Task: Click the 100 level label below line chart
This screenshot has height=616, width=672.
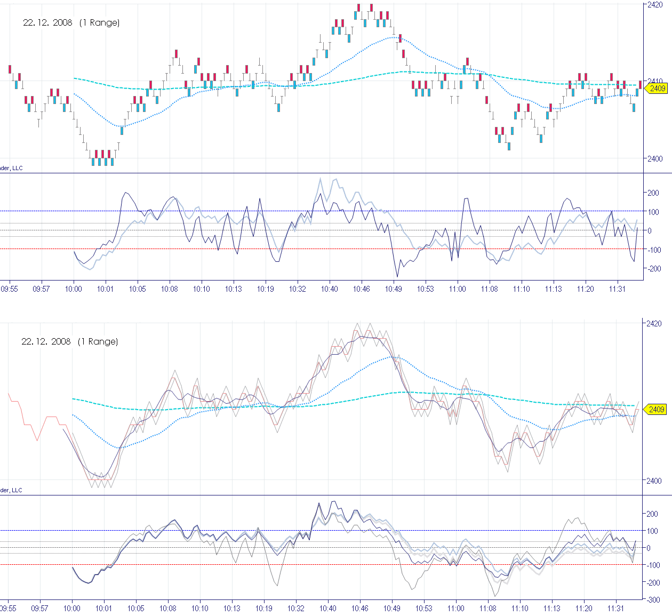Action: coord(652,531)
